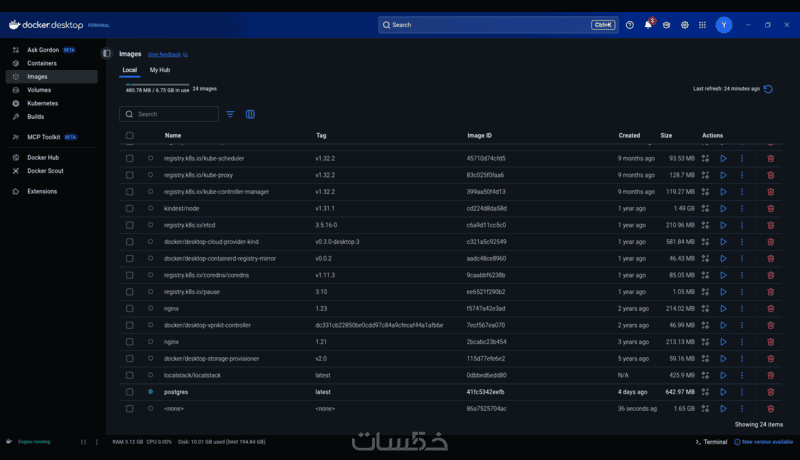The width and height of the screenshot is (800, 460).
Task: Open more actions for nginx 1.23
Action: [742, 309]
